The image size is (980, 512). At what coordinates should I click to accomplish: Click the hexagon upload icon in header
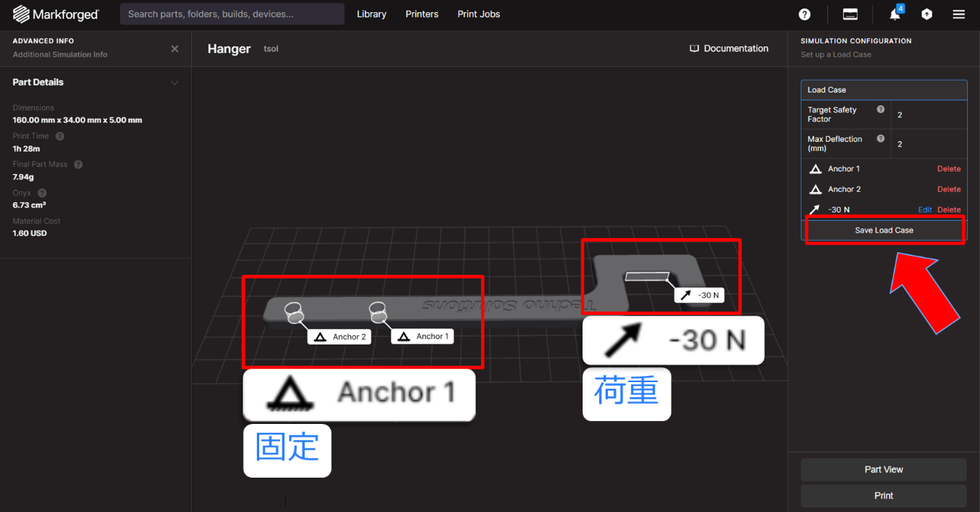(926, 14)
